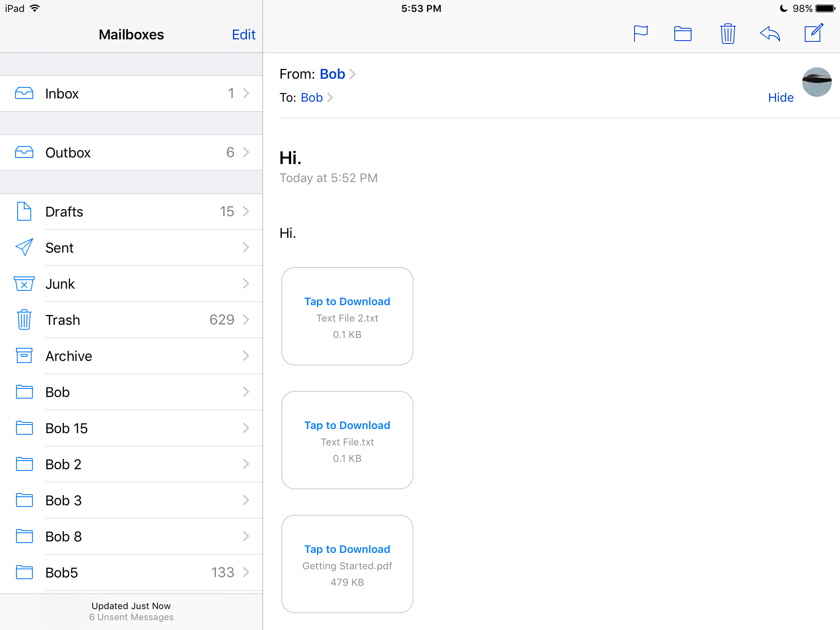
Task: Tap the Archive box icon in the sidebar
Action: 24,356
